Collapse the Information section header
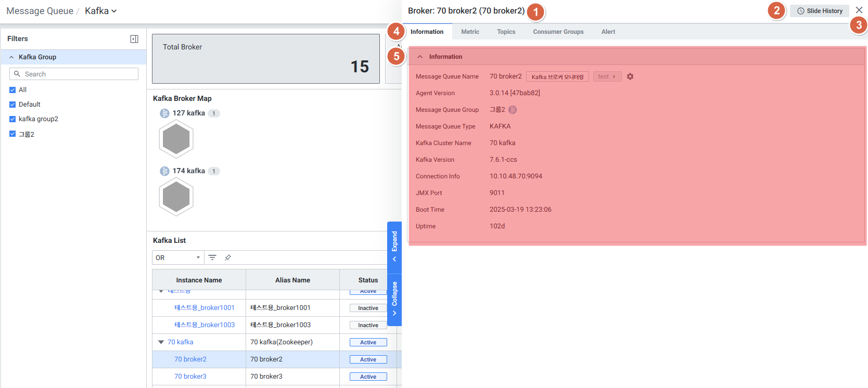 coord(420,57)
